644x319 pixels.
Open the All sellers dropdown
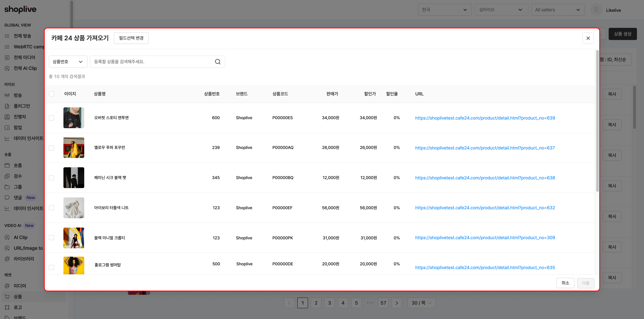coord(558,10)
